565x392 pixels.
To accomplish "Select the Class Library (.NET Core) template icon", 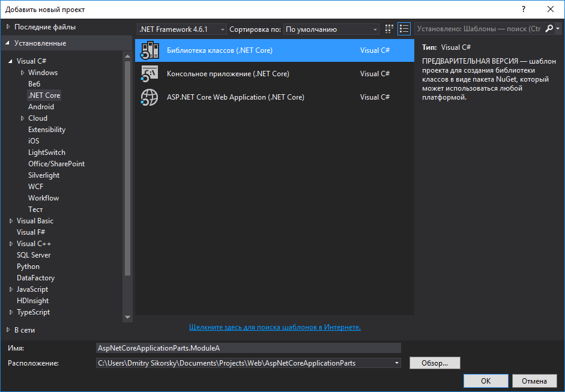I will pos(150,51).
